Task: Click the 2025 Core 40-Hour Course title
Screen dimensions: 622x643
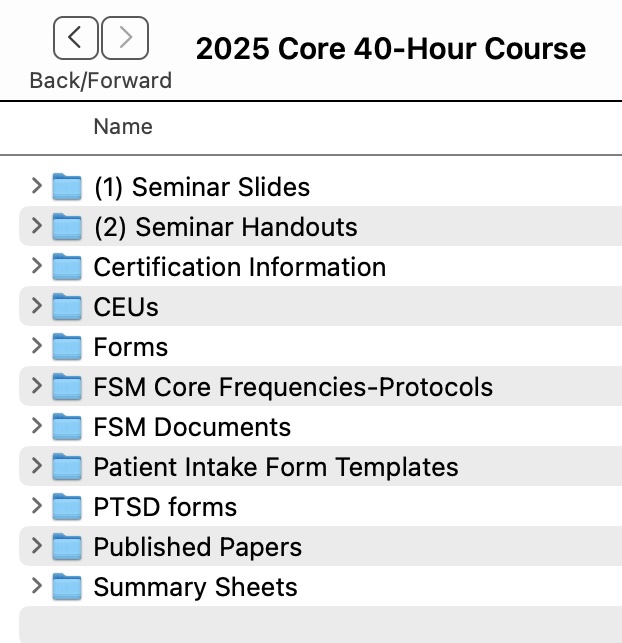Action: [391, 48]
